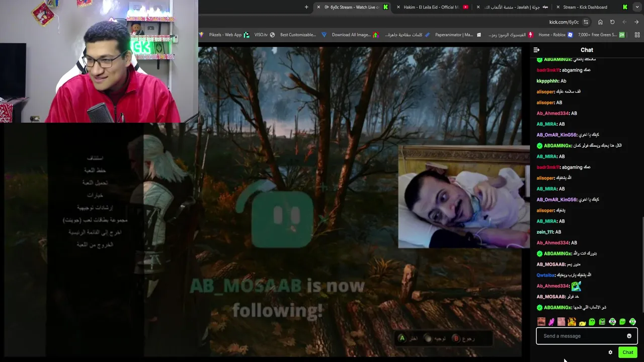Open Qwtaiba's profile in chat

point(545,275)
